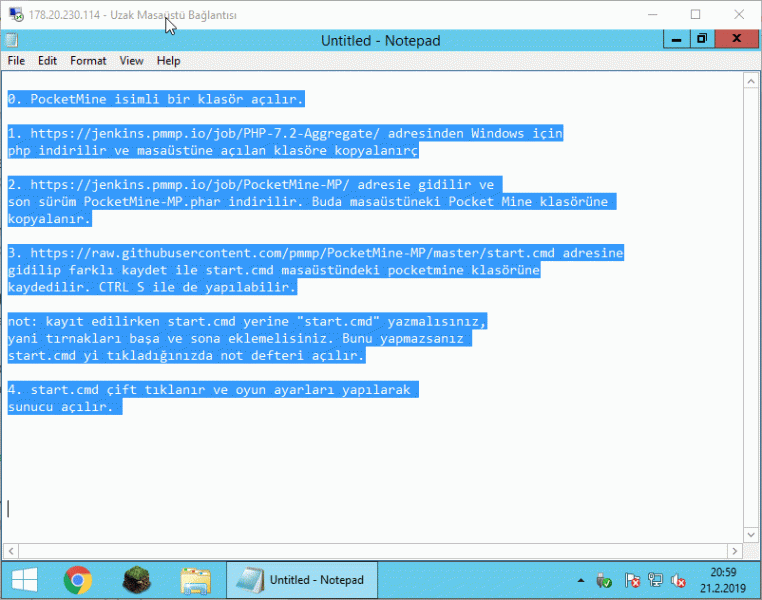Screen dimensions: 762x600
Task: Click line 'kaydedilir. CTRL S ile de yapılabilir.'
Action: pyautogui.click(x=152, y=287)
